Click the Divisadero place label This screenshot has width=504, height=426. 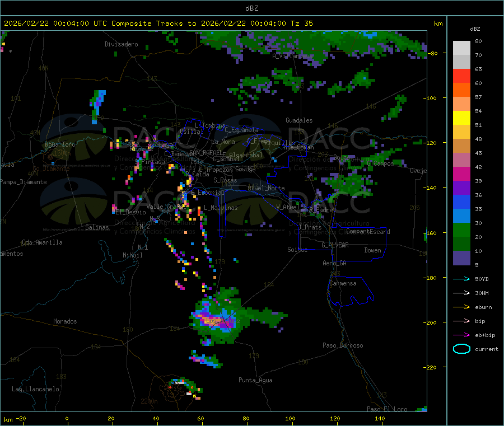coord(121,44)
